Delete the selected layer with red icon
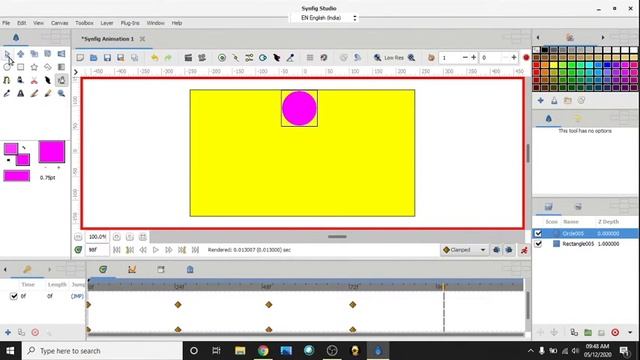Viewport: 640px width, 360px height. click(615, 332)
